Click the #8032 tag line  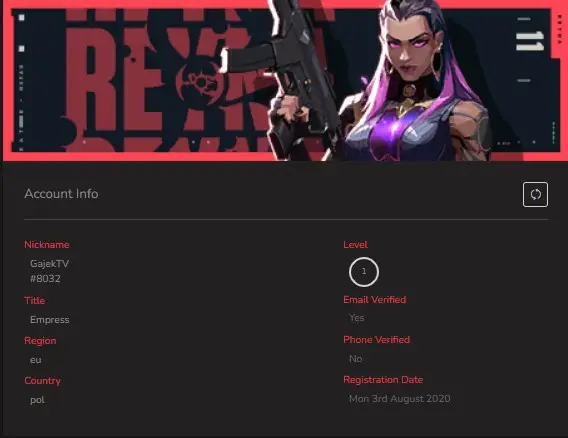pyautogui.click(x=45, y=279)
